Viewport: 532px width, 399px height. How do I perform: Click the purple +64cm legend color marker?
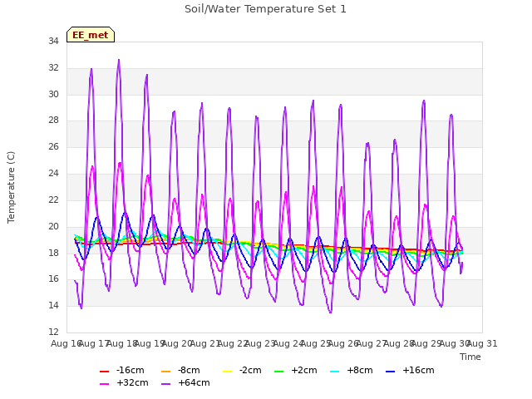pos(166,384)
